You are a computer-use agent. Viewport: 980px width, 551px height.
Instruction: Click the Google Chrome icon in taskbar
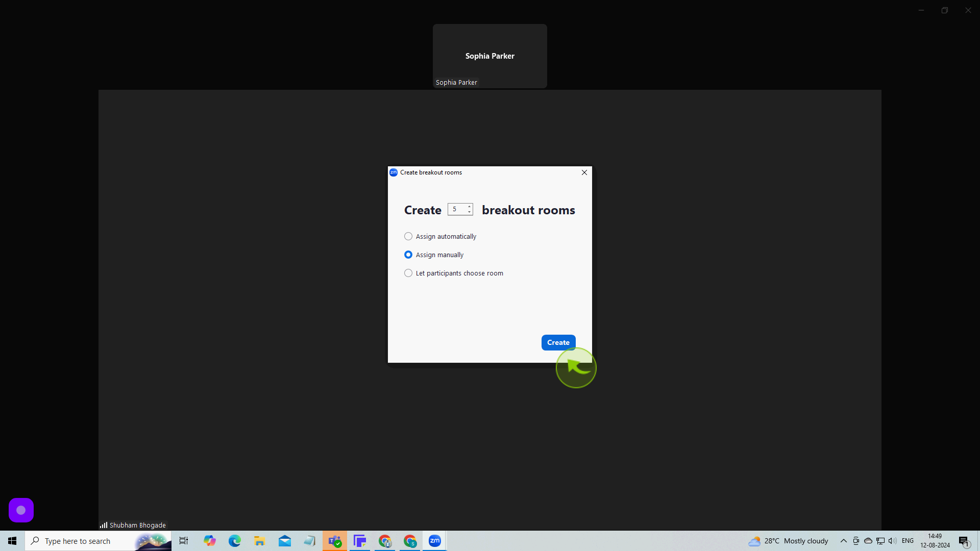[x=385, y=541]
